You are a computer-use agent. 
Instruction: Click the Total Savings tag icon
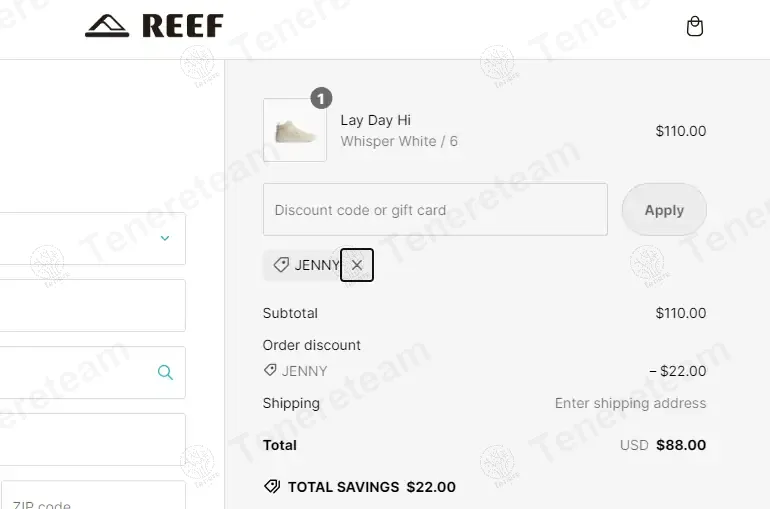point(272,487)
